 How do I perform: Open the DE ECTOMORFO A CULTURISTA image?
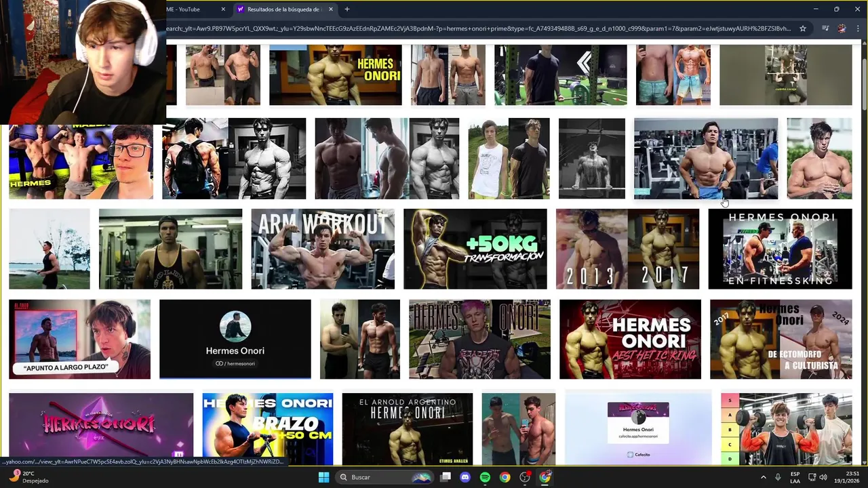point(781,340)
